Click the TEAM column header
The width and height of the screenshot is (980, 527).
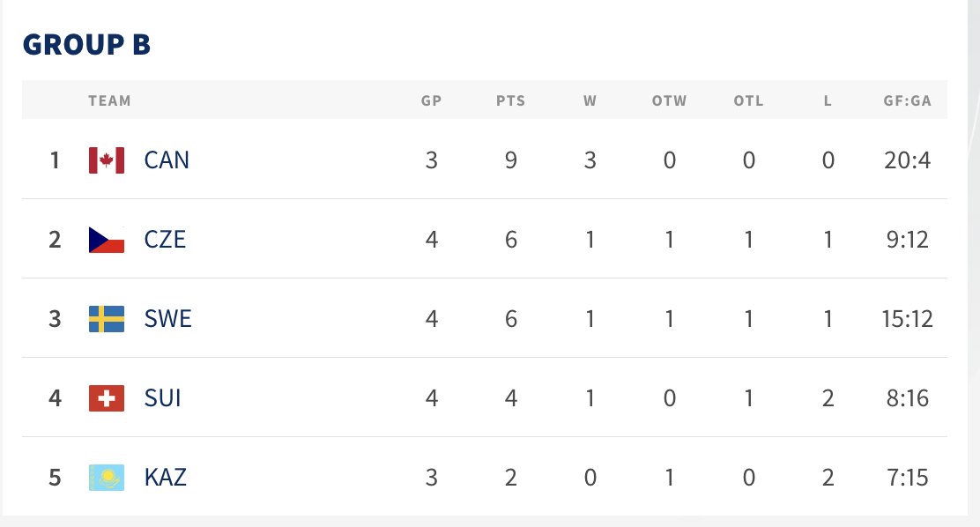pos(109,100)
